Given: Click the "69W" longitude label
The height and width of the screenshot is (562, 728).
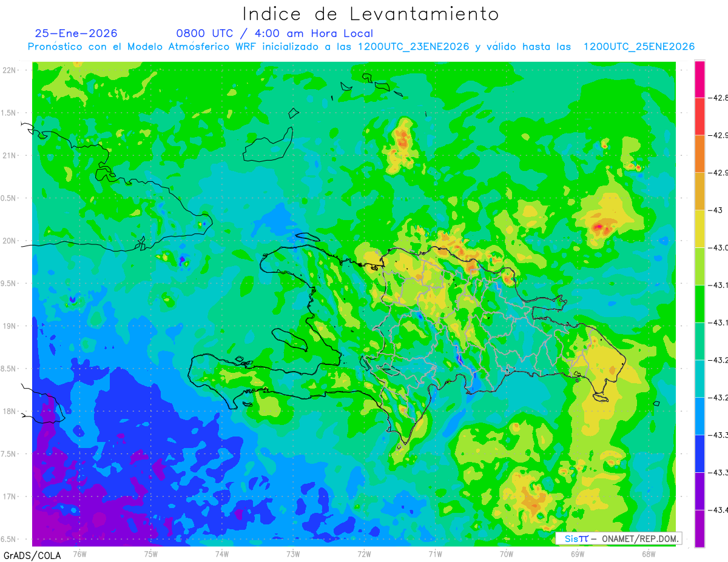Looking at the screenshot, I should pyautogui.click(x=578, y=554).
